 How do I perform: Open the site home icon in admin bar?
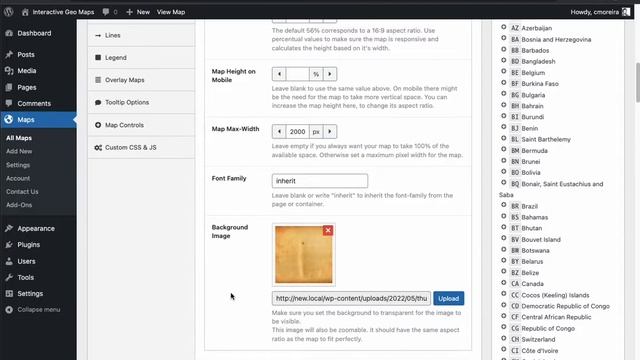click(25, 12)
